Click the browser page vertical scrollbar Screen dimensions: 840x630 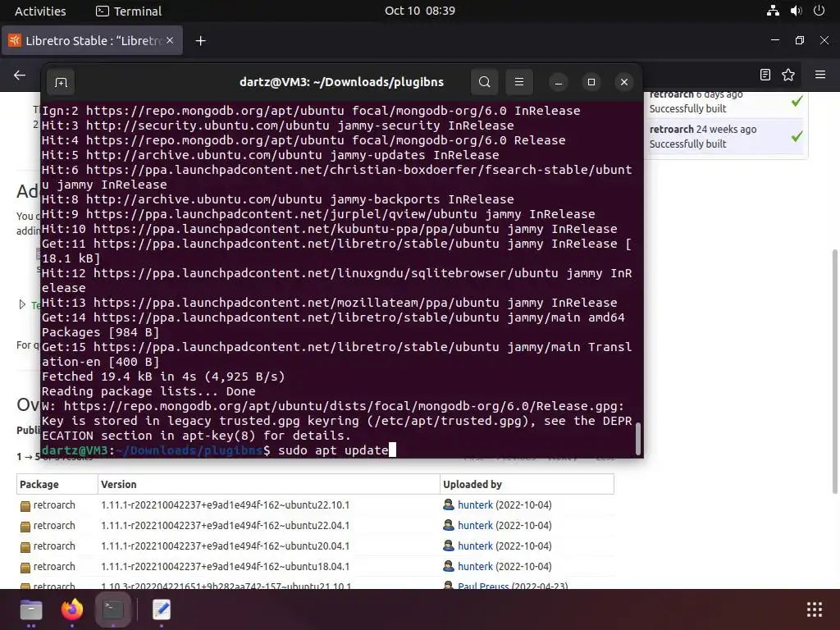[834, 372]
